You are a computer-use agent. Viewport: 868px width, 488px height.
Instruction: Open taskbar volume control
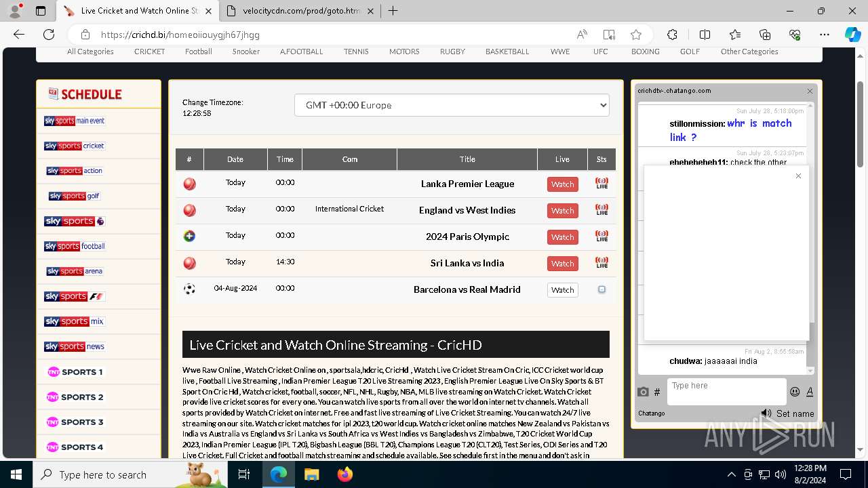[781, 474]
